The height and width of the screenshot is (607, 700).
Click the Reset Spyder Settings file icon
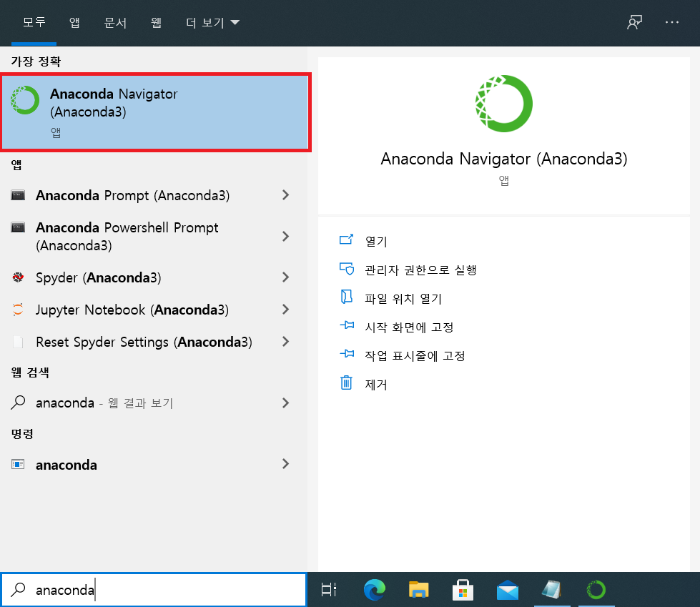coord(18,342)
